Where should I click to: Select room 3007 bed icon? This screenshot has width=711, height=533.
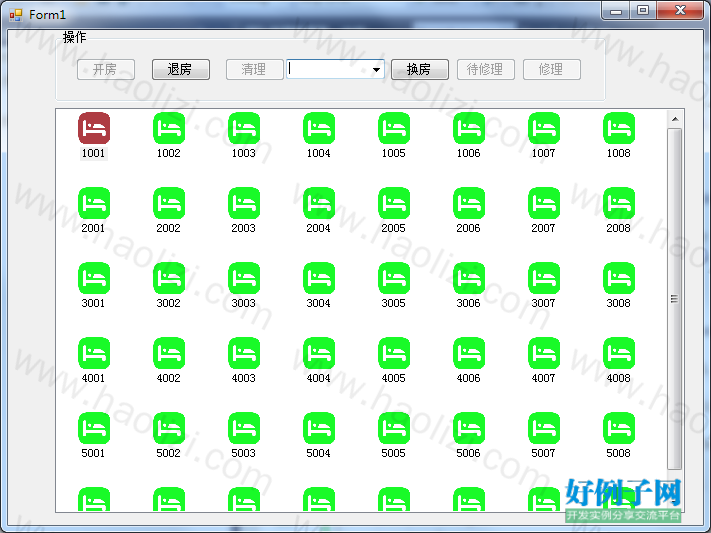pos(544,278)
